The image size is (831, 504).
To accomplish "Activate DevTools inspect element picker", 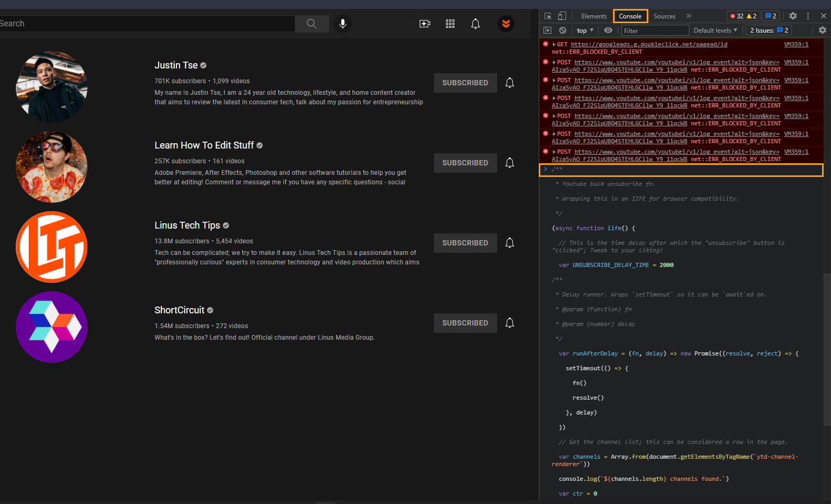I will coord(548,16).
